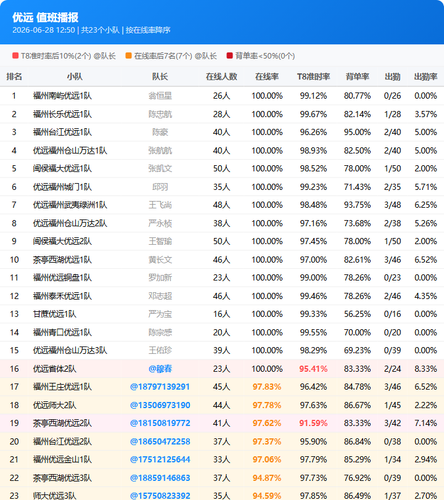
Task: Click the team name 福州王庄优远1队
Action: (x=62, y=387)
